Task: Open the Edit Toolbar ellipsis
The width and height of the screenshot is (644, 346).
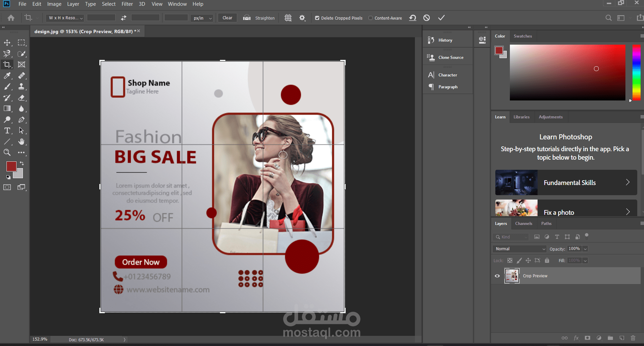Action: (x=22, y=153)
